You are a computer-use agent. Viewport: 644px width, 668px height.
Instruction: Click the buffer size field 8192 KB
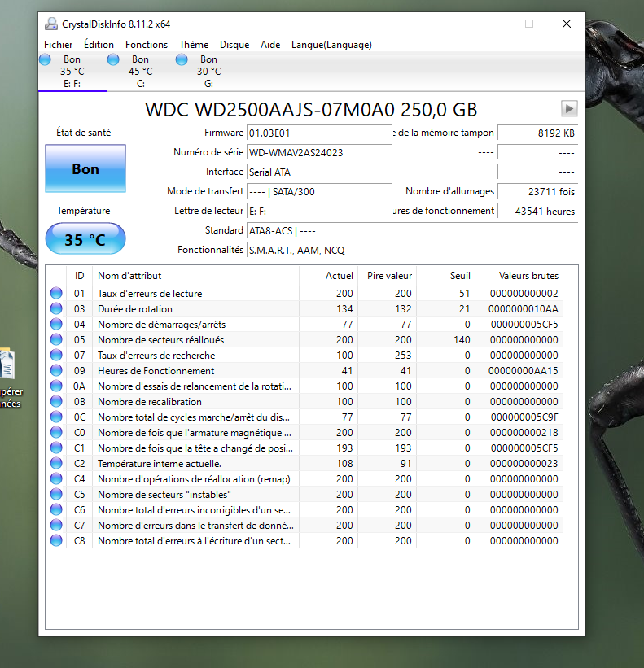pyautogui.click(x=538, y=133)
